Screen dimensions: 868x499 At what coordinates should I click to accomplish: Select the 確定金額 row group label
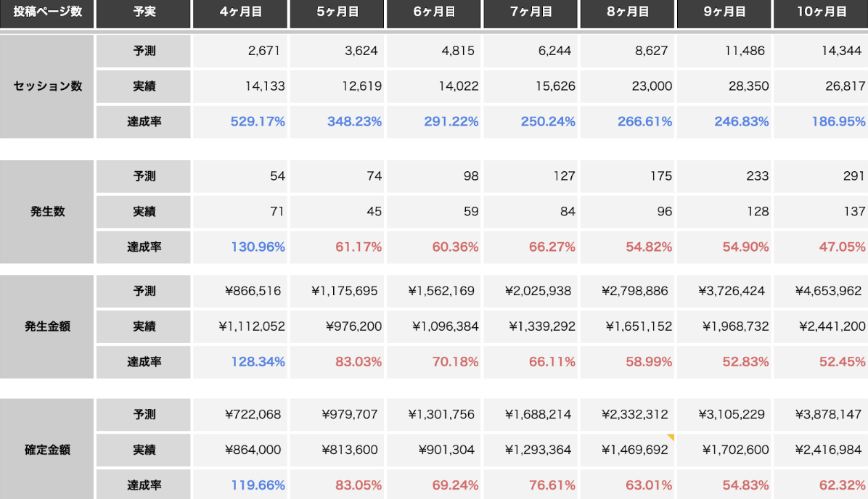pyautogui.click(x=47, y=450)
